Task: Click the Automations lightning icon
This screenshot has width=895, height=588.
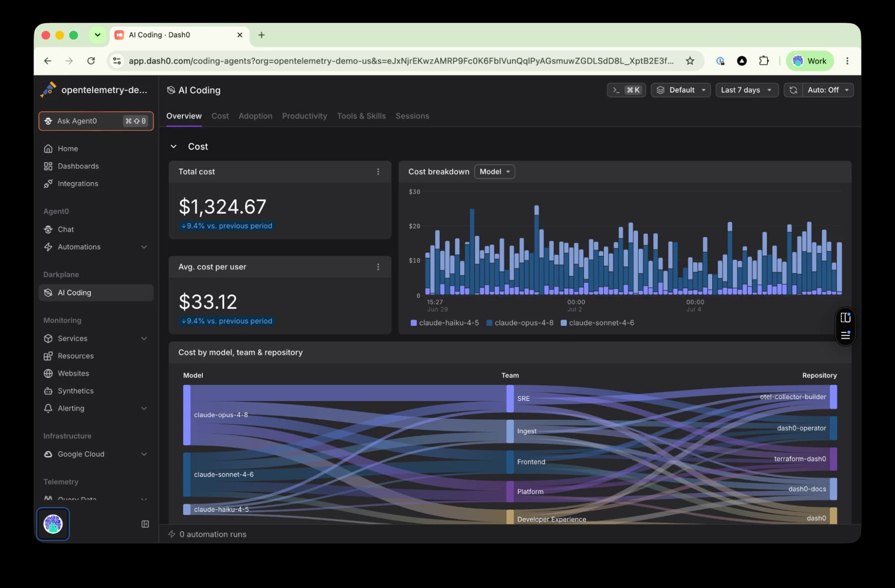Action: coord(48,247)
